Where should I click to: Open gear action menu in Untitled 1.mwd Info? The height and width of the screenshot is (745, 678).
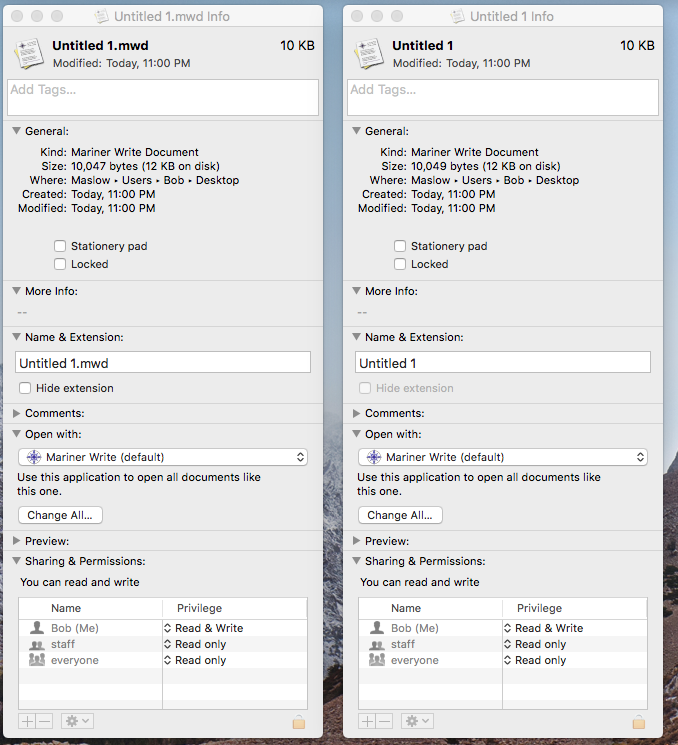point(77,721)
